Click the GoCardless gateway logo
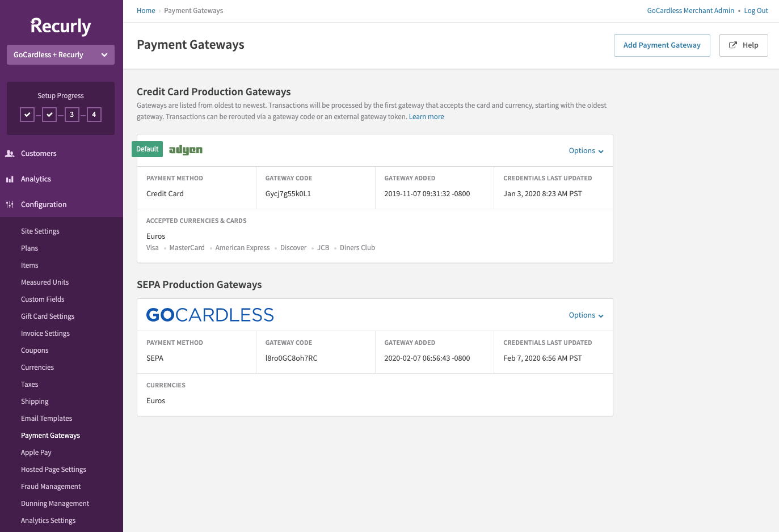Viewport: 779px width, 532px height. [210, 315]
